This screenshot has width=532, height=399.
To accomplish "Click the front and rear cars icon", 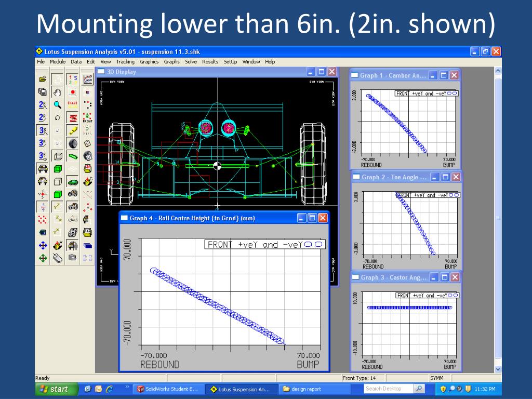I will click(43, 181).
